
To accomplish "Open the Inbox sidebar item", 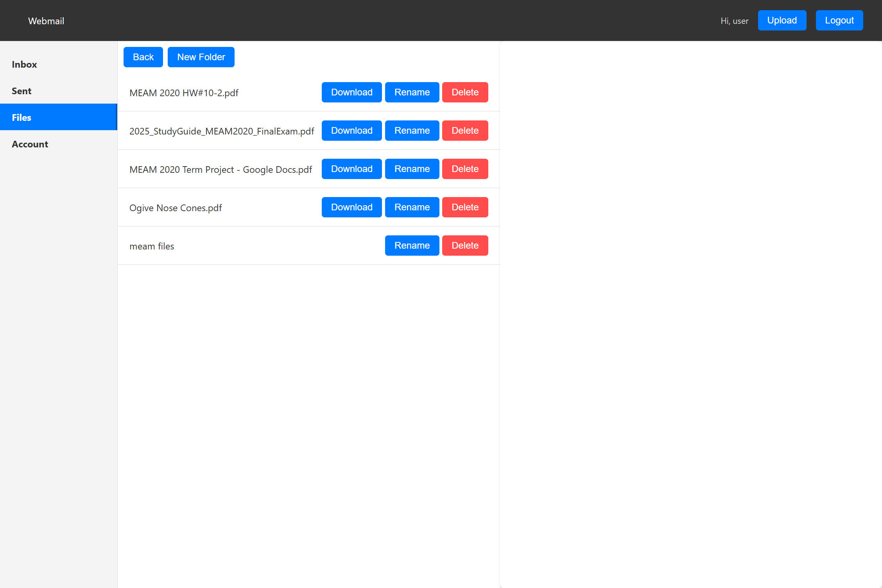I will point(24,65).
